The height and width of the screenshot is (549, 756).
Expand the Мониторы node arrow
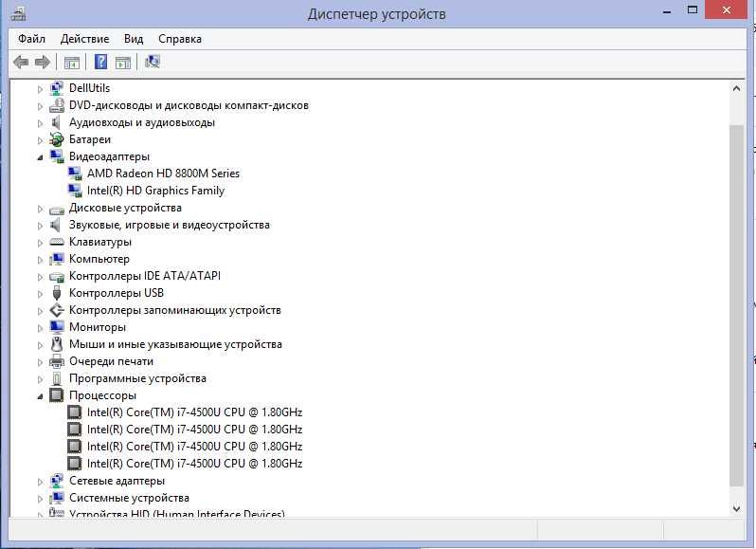pos(40,328)
